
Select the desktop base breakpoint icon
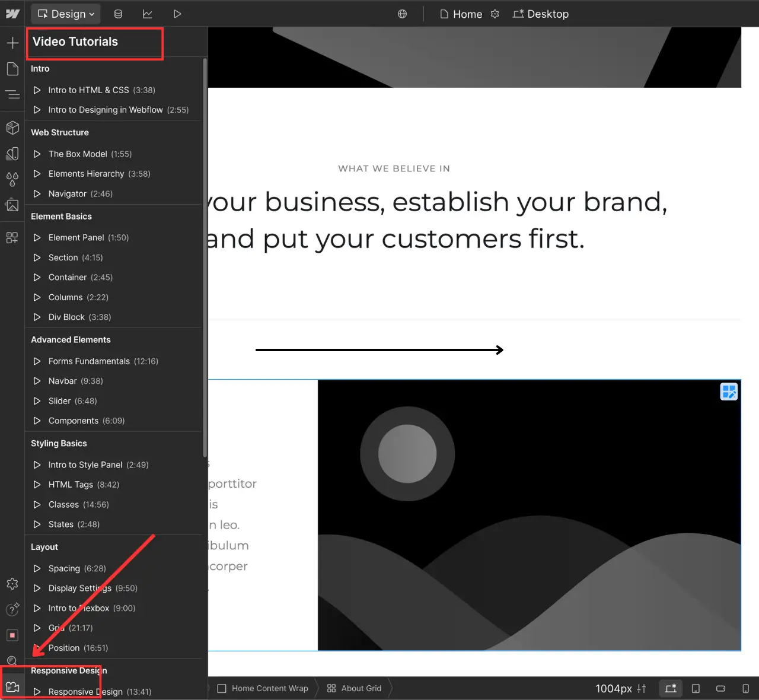pyautogui.click(x=671, y=688)
